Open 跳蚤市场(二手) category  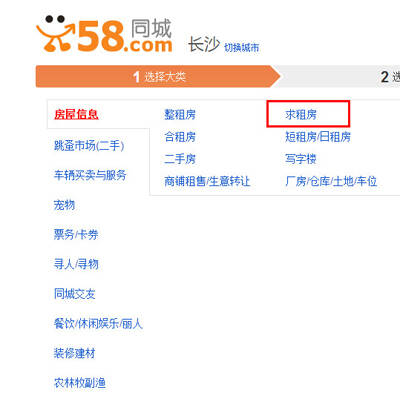click(89, 146)
